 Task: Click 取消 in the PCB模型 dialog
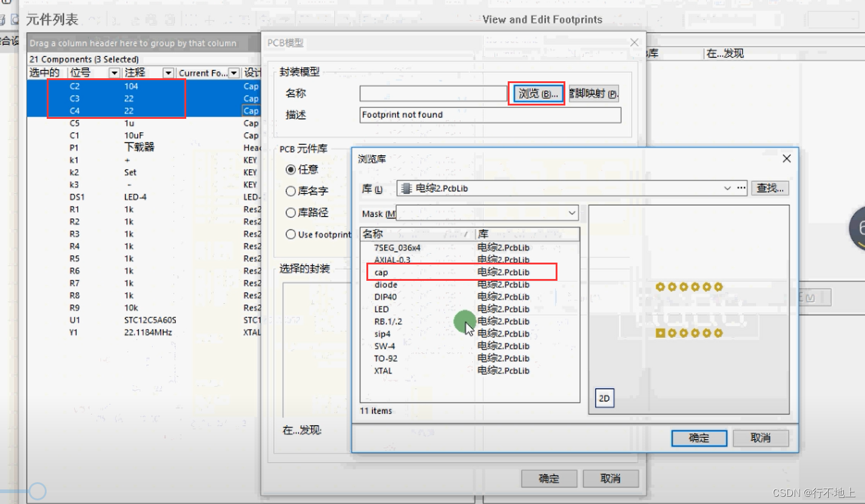pyautogui.click(x=611, y=479)
